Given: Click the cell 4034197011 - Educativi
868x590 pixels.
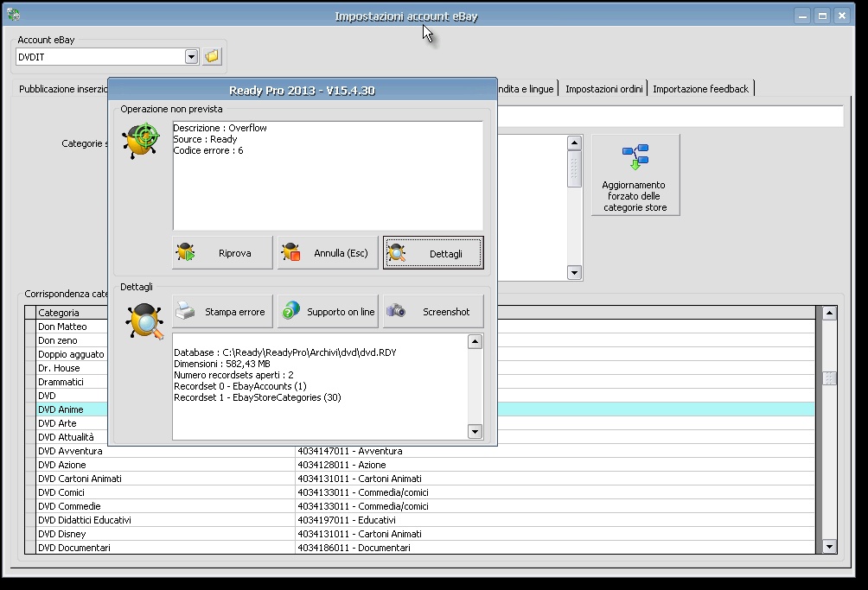Looking at the screenshot, I should [555, 520].
